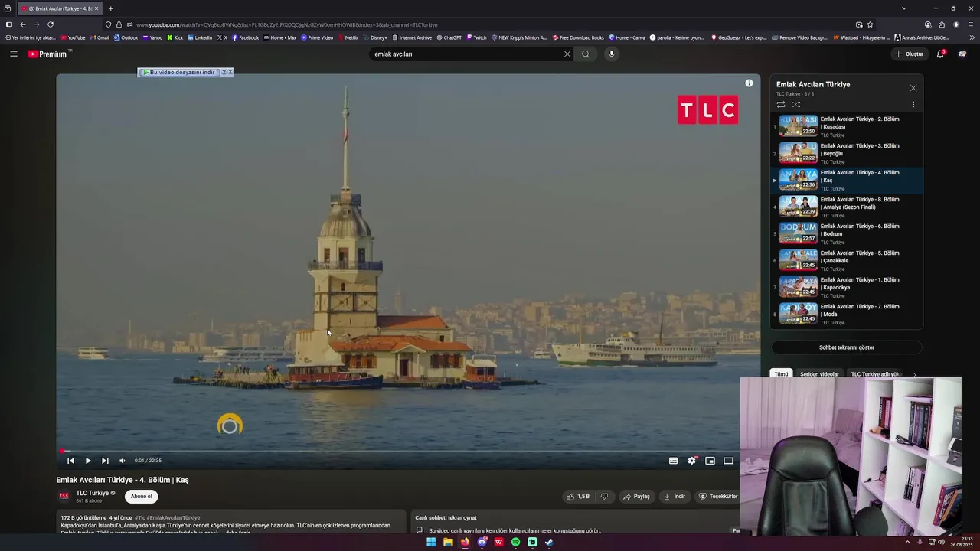The width and height of the screenshot is (980, 551).
Task: Select the Seriden videolar filter chip
Action: 819,374
